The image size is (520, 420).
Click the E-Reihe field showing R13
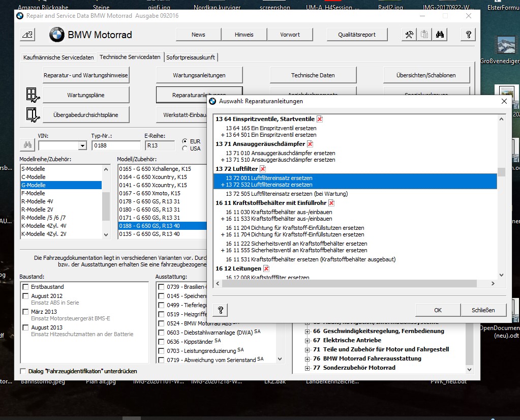160,145
